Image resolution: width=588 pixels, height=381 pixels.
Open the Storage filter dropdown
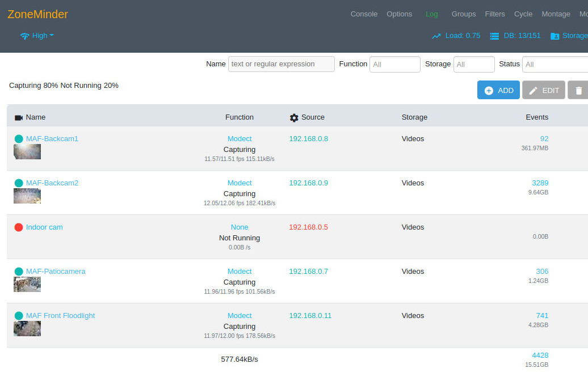474,64
